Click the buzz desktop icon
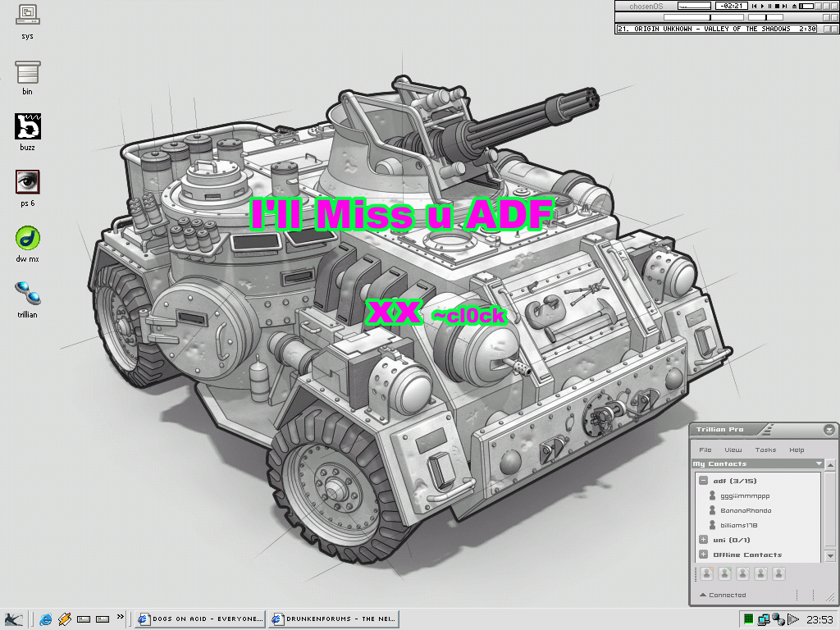The height and width of the screenshot is (630, 840). tap(27, 126)
